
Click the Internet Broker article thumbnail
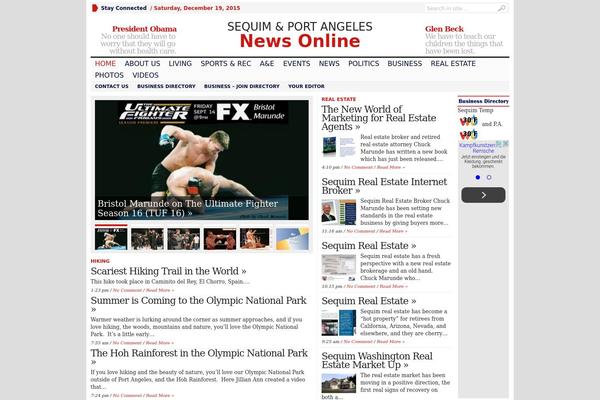(339, 212)
